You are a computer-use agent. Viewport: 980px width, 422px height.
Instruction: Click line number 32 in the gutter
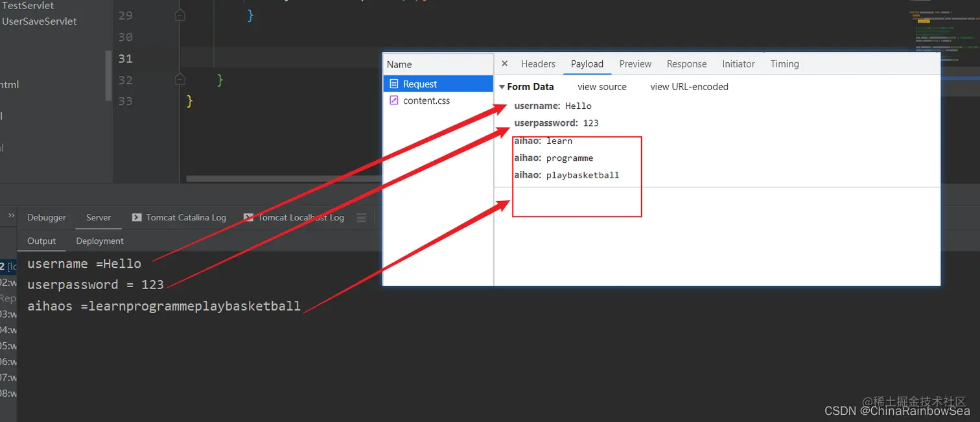[x=125, y=80]
